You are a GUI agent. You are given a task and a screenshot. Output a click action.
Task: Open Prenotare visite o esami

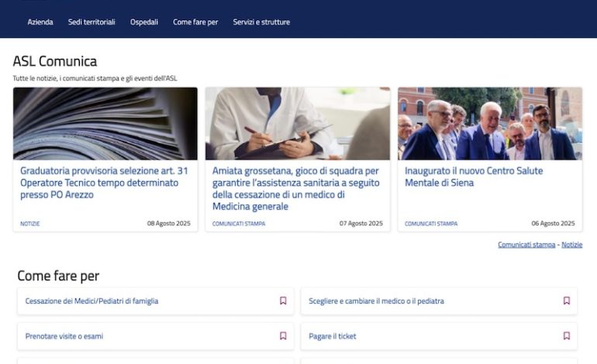(x=64, y=336)
